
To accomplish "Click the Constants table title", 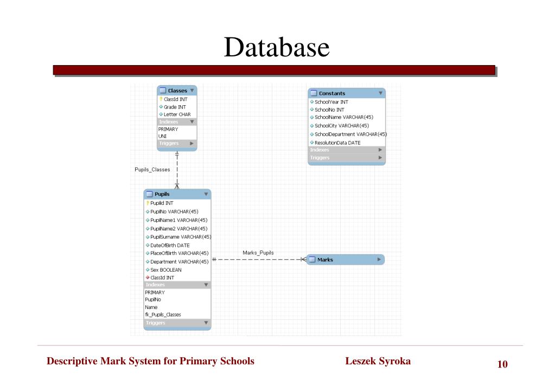I will [332, 93].
